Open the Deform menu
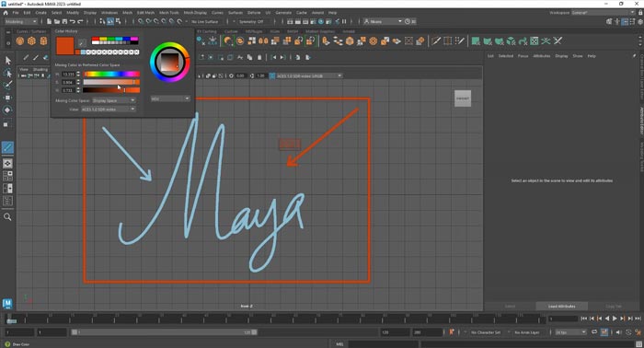This screenshot has width=644, height=348. [254, 13]
